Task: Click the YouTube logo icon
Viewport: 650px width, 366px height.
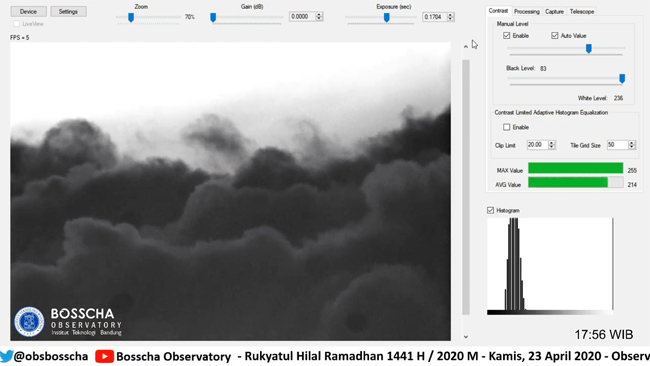Action: 104,356
